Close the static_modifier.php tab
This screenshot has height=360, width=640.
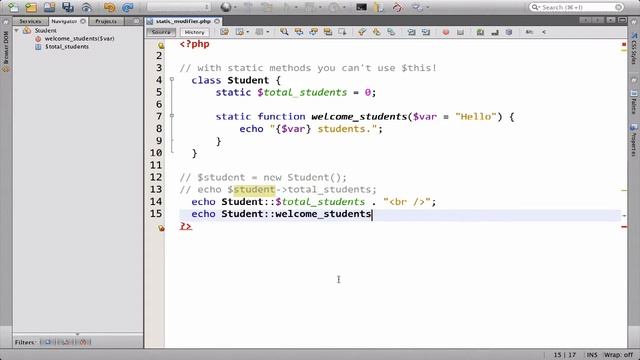(217, 21)
